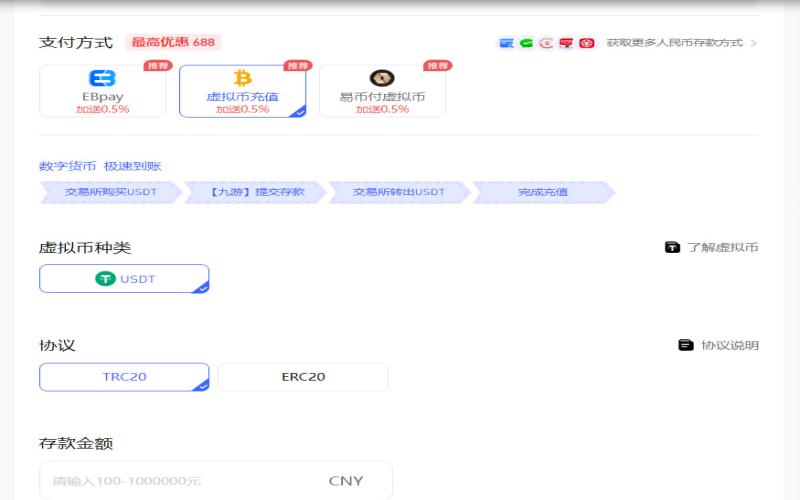800x500 pixels.
Task: Click 加送0.5% under EBpay
Action: tap(103, 109)
